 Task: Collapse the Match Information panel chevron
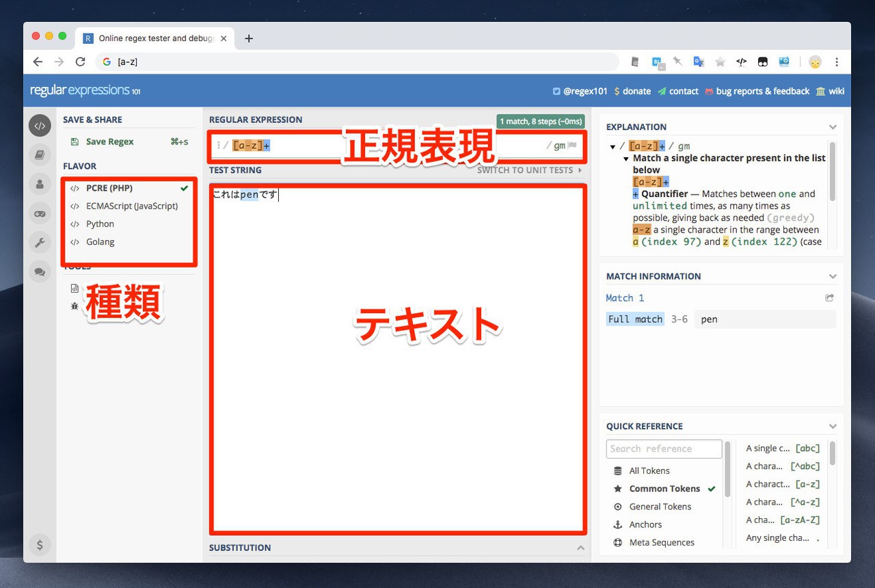pos(832,276)
